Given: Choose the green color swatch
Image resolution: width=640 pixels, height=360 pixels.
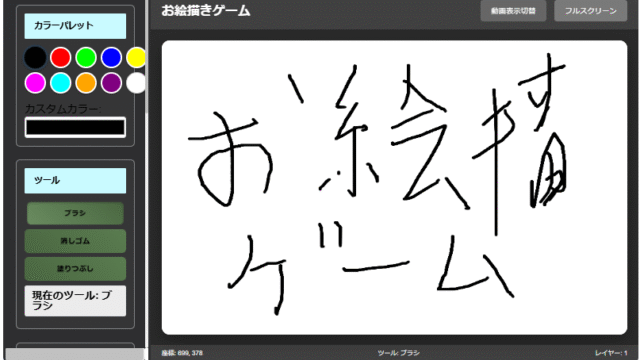Looking at the screenshot, I should tap(86, 58).
